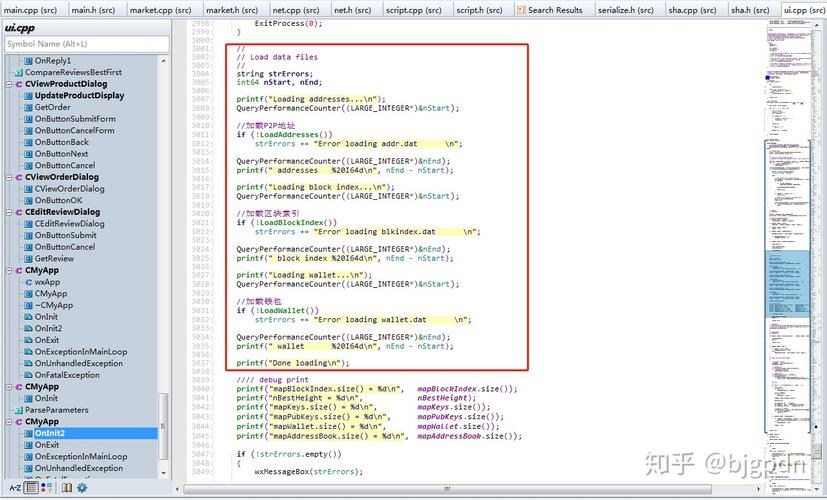Click the editor horizontal scrollbar thumb

point(446,489)
